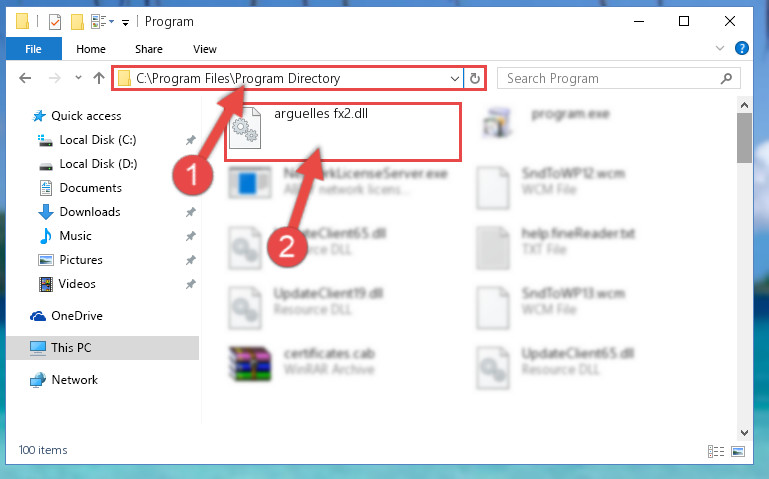Open the Share ribbon tab
This screenshot has width=769, height=479.
tap(149, 49)
